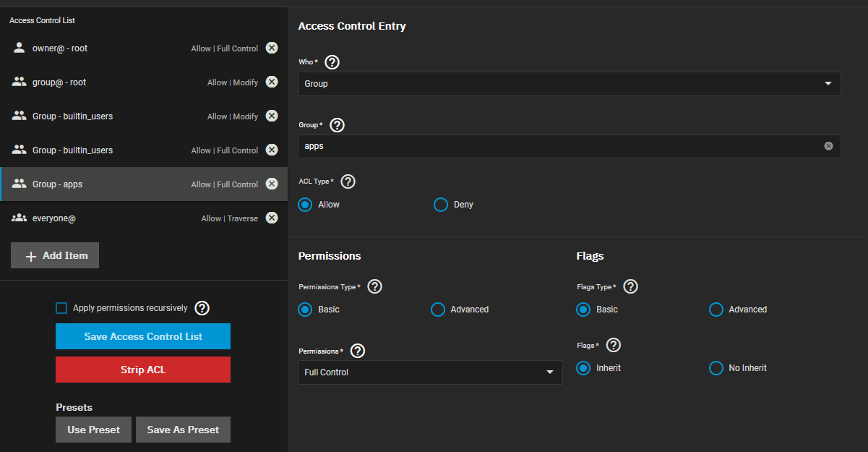The width and height of the screenshot is (868, 452).
Task: Open help tooltip for Who field
Action: click(x=332, y=62)
